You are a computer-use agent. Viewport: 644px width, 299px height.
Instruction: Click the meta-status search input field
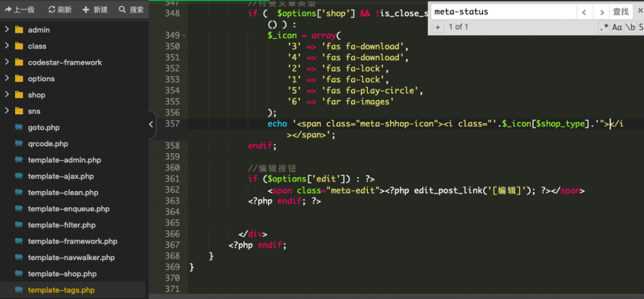click(504, 11)
